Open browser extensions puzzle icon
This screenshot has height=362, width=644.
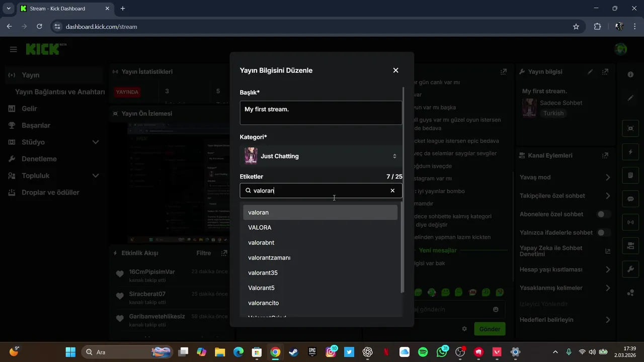(x=597, y=27)
